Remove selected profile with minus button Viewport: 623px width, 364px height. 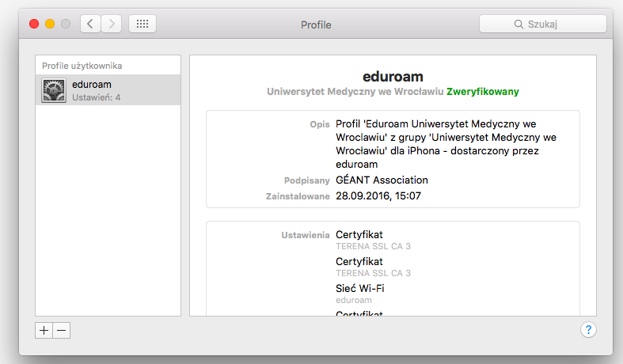point(62,331)
